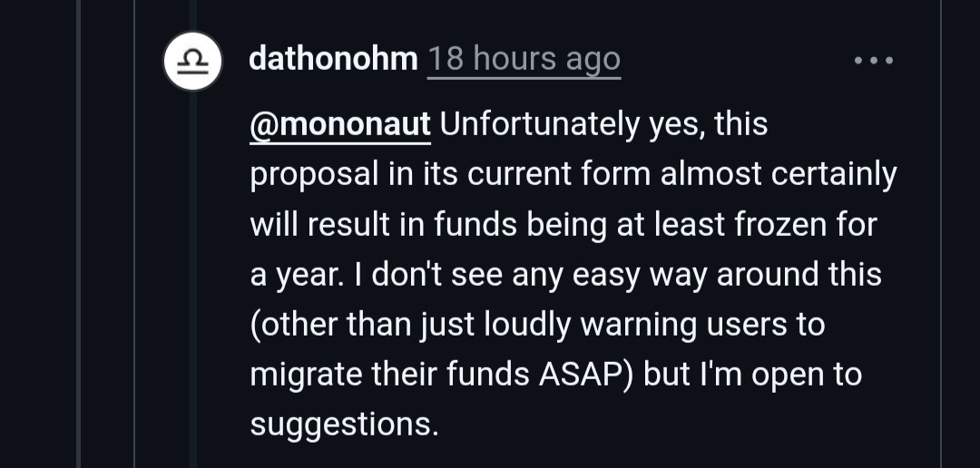Click the word "users" in the comment
The height and width of the screenshot is (468, 980).
744,324
